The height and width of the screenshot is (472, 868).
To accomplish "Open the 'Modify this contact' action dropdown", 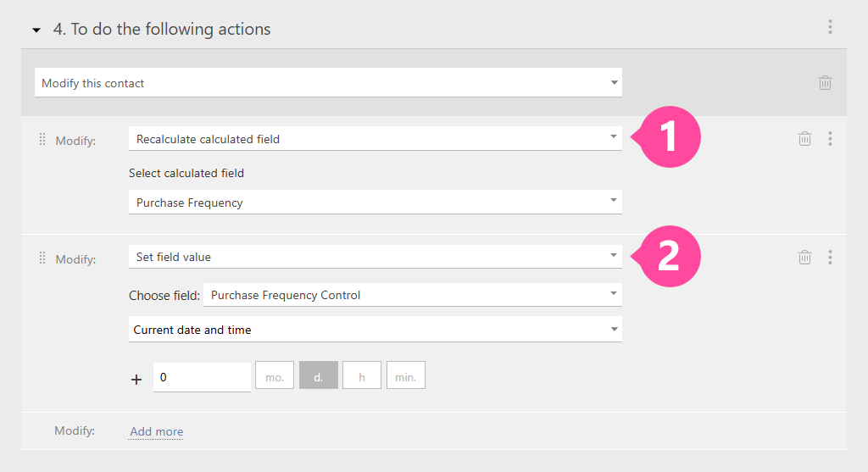I will click(328, 83).
